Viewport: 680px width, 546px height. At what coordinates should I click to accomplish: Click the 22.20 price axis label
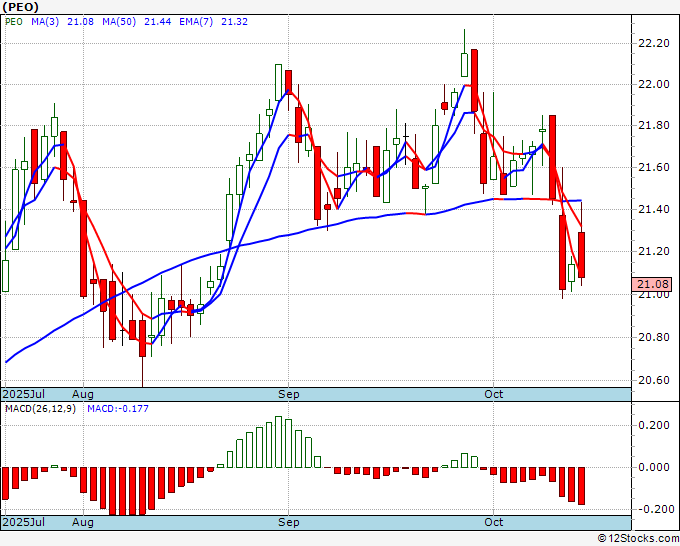[654, 43]
